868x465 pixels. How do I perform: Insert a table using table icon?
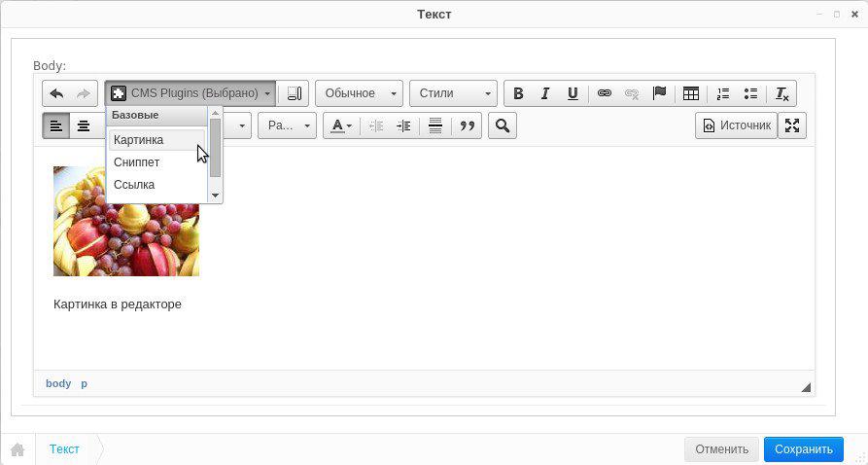[691, 93]
